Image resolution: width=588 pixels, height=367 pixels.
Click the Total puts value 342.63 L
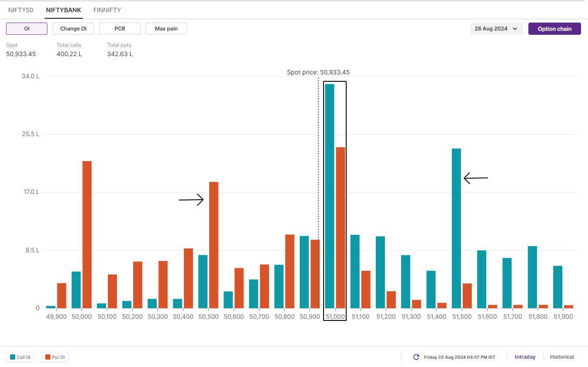click(120, 54)
